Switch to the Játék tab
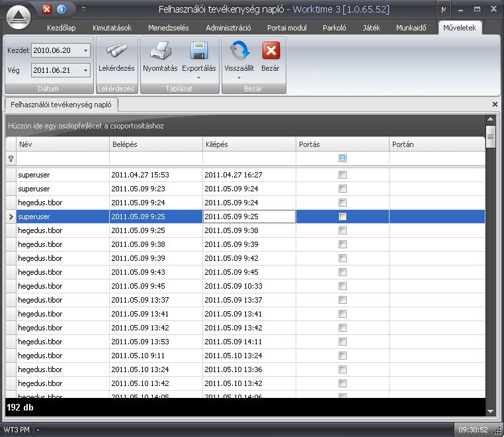504x437 pixels. [371, 28]
